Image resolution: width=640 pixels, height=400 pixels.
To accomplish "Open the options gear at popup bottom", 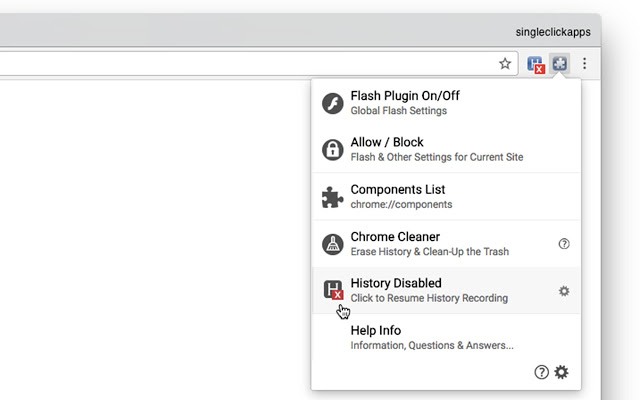I will click(562, 372).
